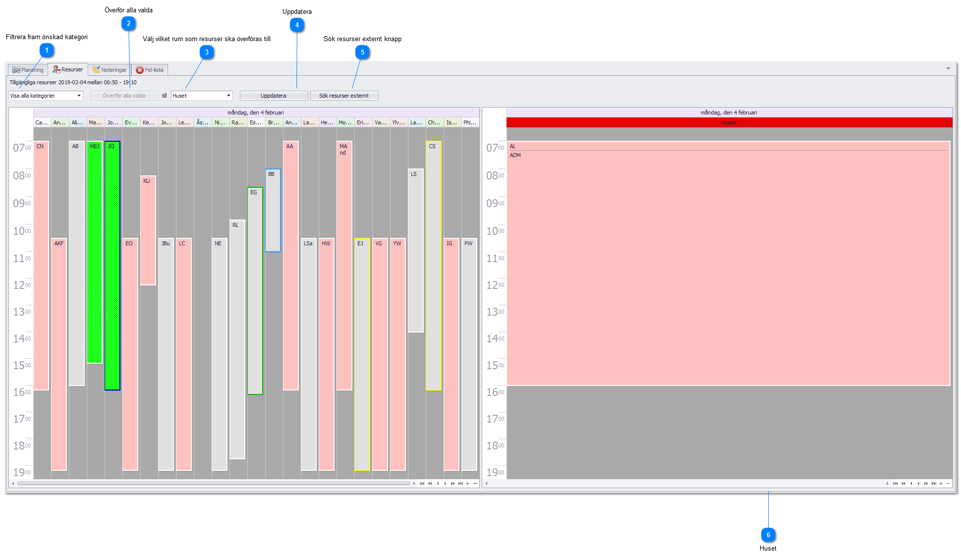961x560 pixels.
Task: Open the pane options arrow at top right
Action: [x=948, y=68]
